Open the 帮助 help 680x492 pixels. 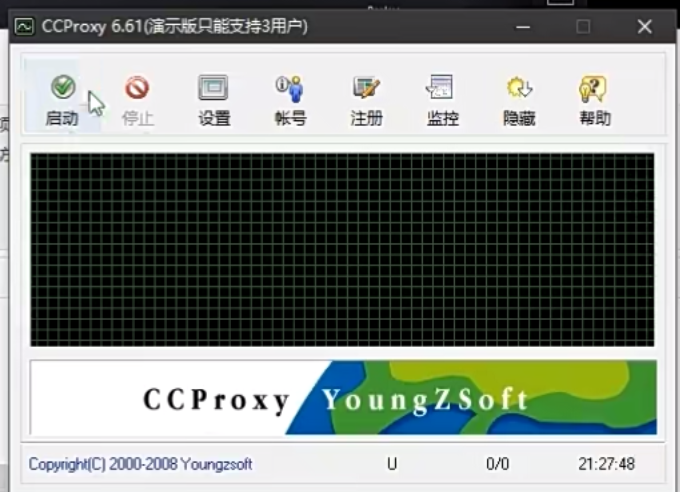[595, 100]
